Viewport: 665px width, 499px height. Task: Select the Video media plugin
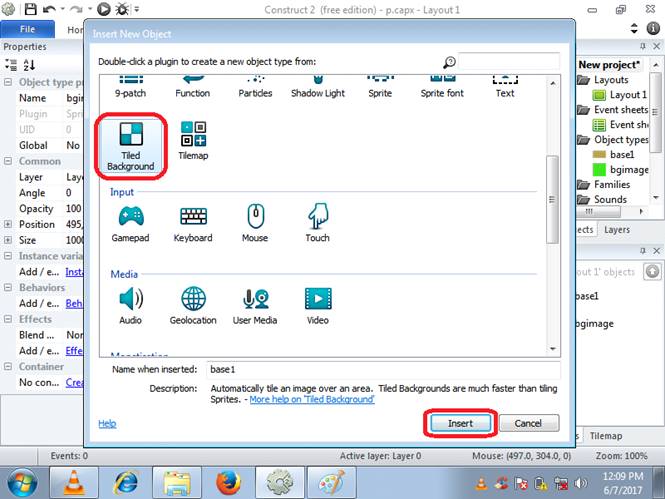point(318,306)
